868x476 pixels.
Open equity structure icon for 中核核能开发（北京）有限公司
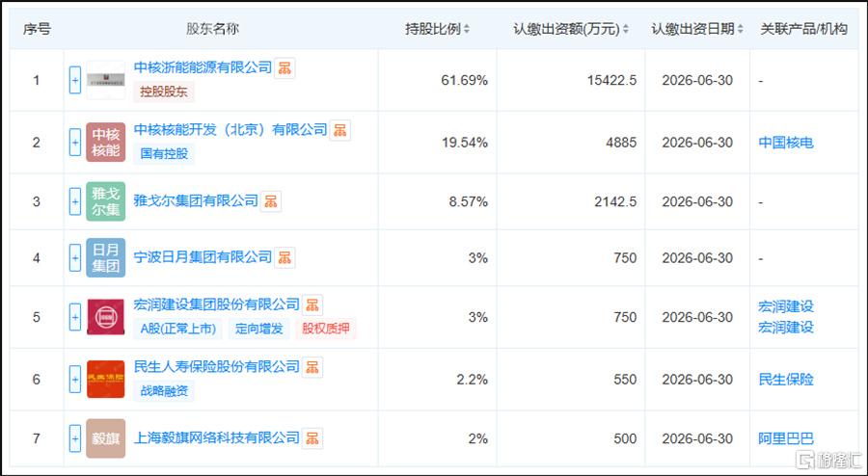[x=339, y=130]
